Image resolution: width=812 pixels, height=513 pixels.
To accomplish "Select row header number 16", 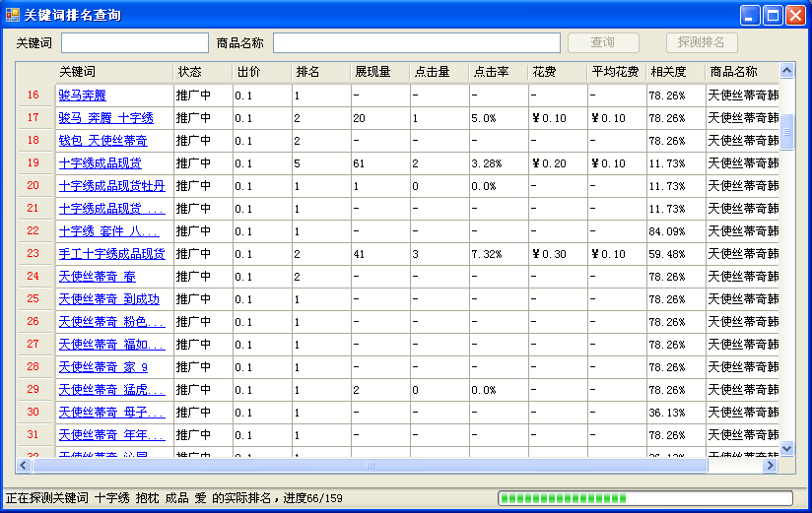I will [x=34, y=95].
